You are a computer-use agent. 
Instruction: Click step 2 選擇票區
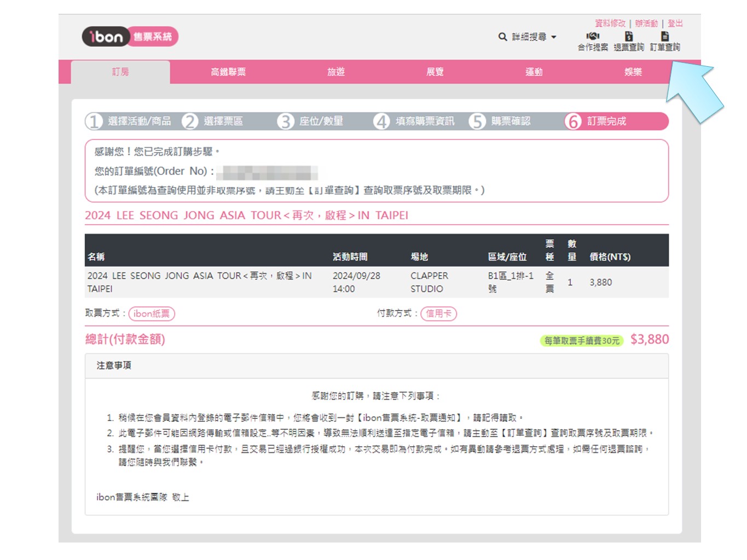point(213,121)
